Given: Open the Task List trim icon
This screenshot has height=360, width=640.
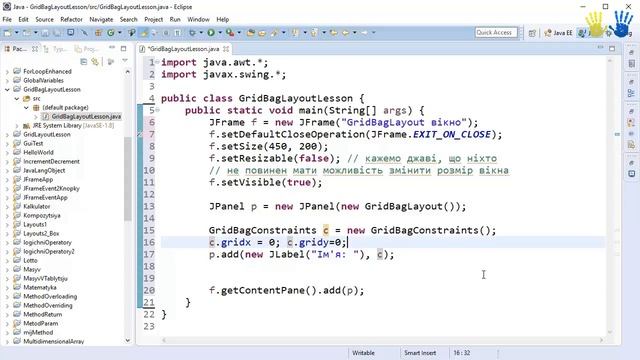Looking at the screenshot, I should point(632,64).
